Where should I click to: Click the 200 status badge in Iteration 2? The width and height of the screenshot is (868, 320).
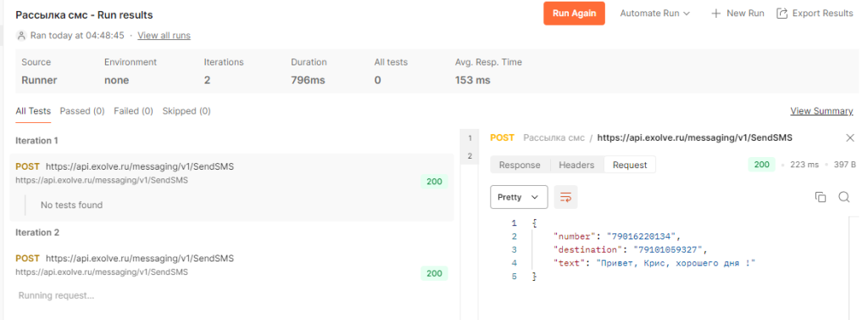[435, 273]
